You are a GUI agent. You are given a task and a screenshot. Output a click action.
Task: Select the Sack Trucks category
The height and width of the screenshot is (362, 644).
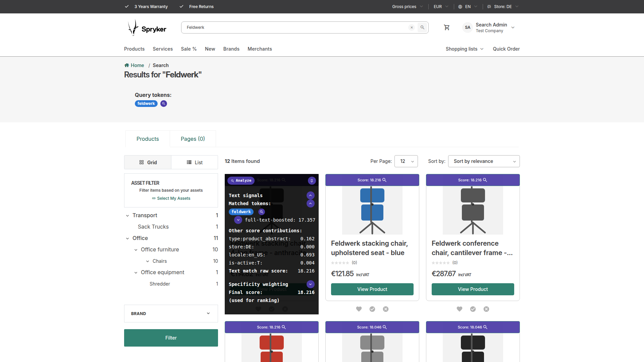(x=153, y=227)
